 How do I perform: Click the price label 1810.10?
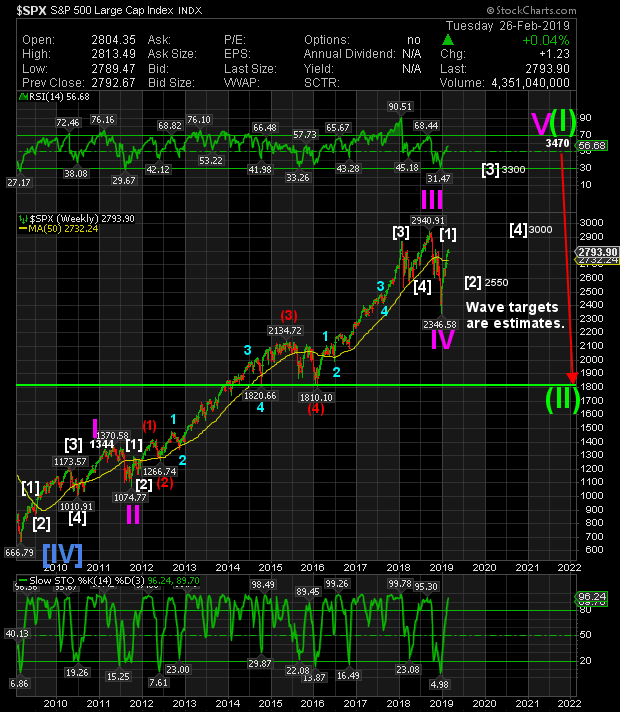point(316,397)
